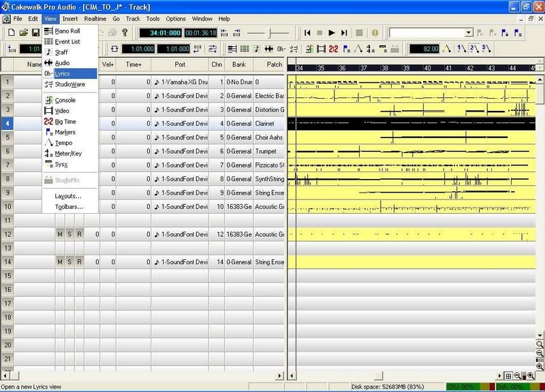Click the Play button in transport toolbar

point(332,33)
